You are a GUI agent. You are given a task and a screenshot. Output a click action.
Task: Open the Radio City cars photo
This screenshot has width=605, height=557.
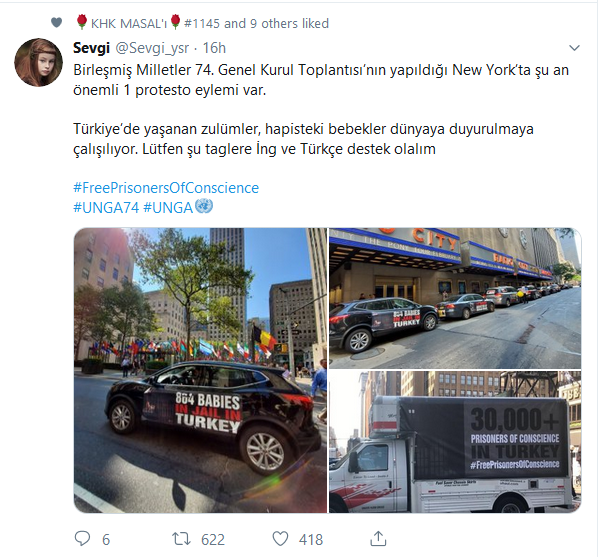[x=455, y=298]
